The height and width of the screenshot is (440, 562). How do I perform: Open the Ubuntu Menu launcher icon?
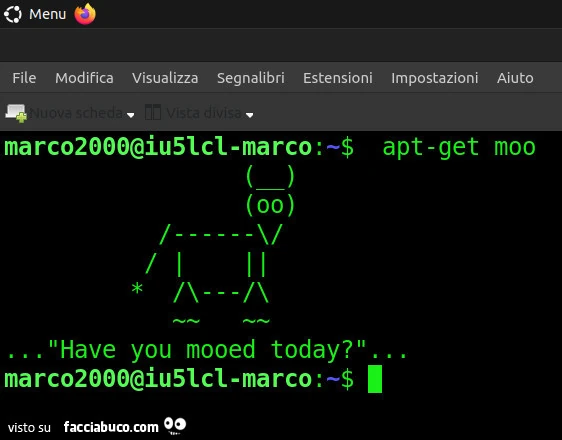click(13, 15)
